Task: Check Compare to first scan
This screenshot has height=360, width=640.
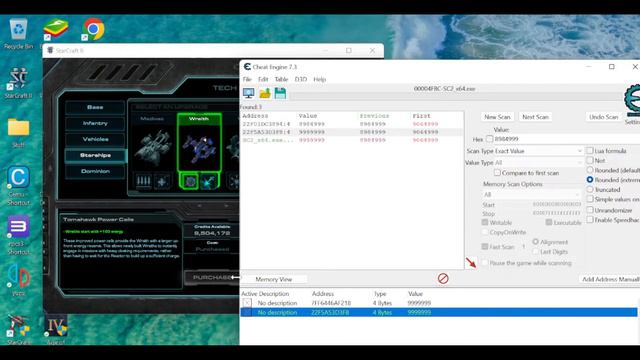Action: (x=497, y=173)
